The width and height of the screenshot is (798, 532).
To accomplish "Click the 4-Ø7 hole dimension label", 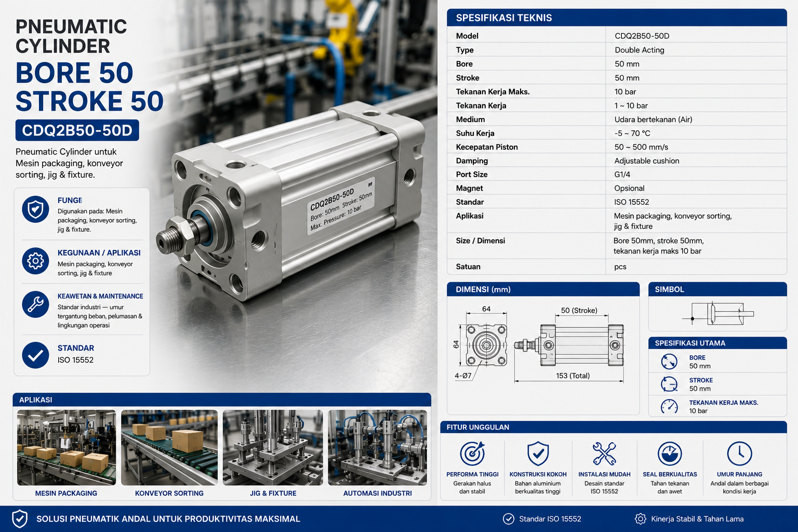I will point(463,376).
